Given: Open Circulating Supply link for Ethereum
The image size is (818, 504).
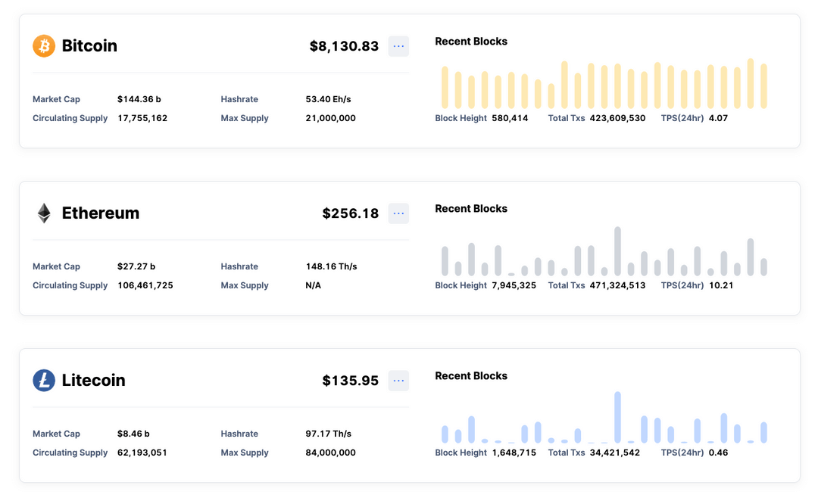Looking at the screenshot, I should pos(70,285).
